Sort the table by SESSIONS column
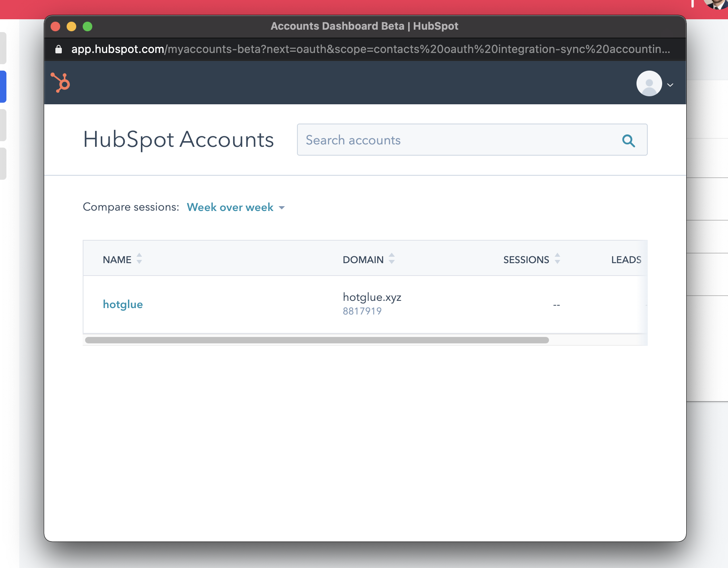 (x=532, y=260)
